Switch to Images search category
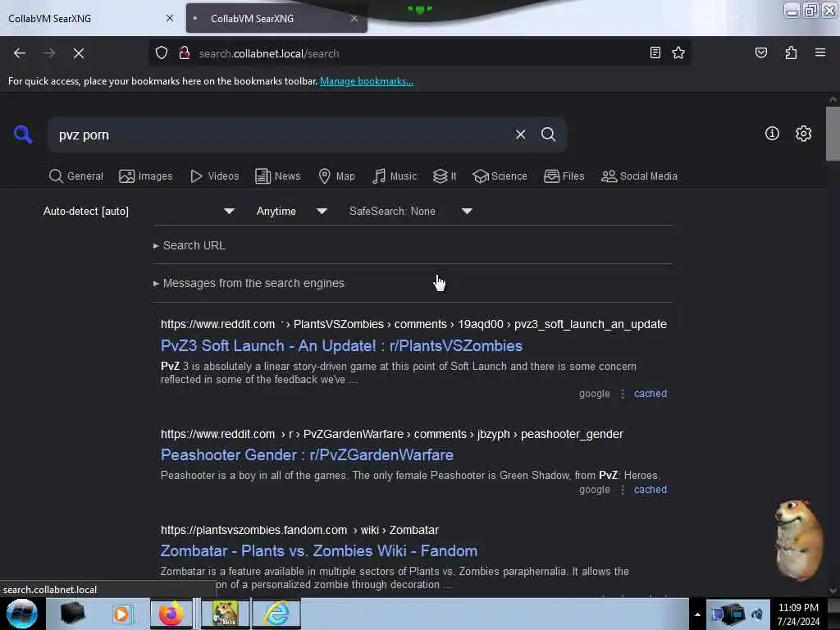The width and height of the screenshot is (840, 630). [x=146, y=176]
